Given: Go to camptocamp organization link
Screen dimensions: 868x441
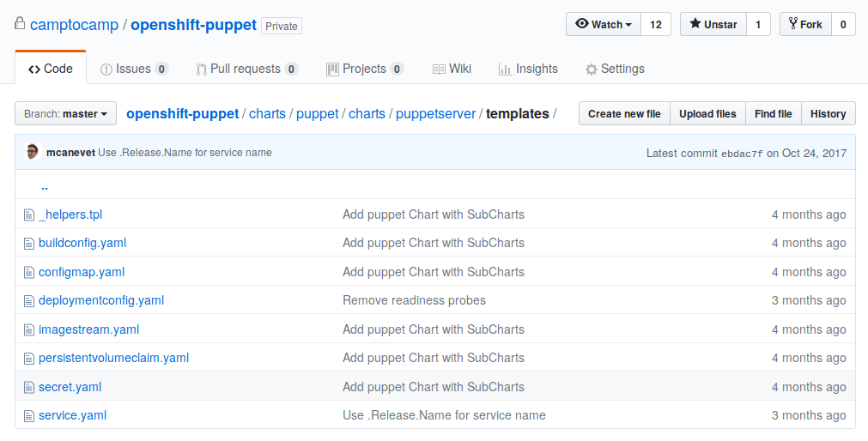Looking at the screenshot, I should click(74, 25).
